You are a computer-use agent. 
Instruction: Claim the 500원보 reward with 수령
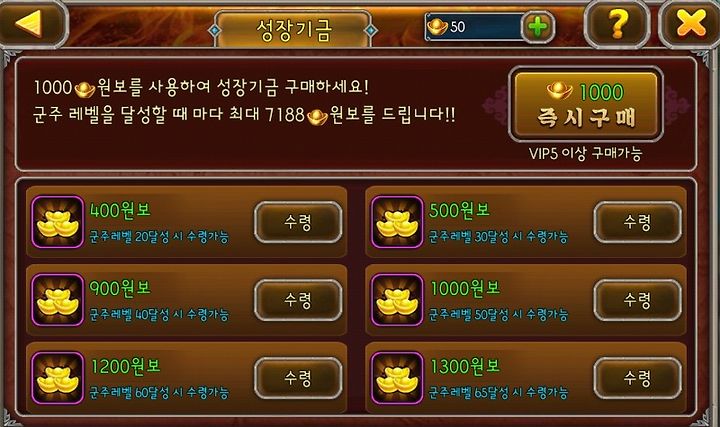point(637,222)
